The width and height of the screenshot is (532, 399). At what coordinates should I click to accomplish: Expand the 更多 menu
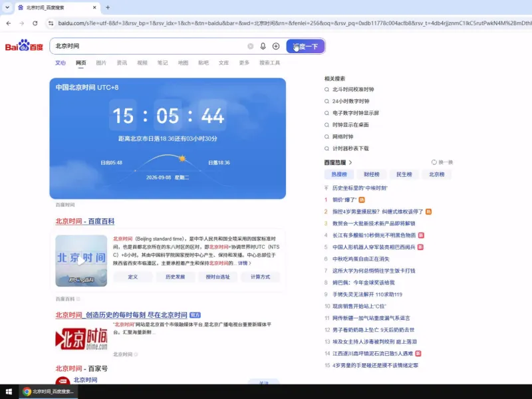click(244, 63)
